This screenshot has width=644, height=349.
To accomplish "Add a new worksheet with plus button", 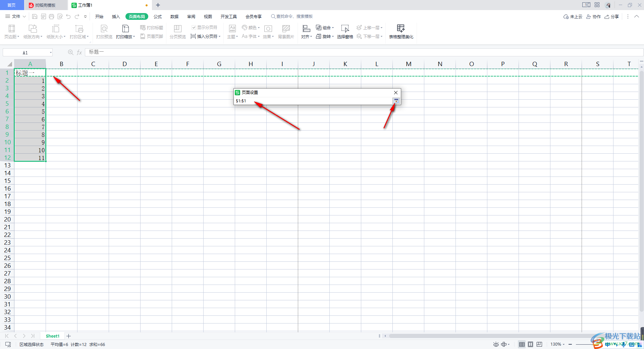I will [69, 336].
